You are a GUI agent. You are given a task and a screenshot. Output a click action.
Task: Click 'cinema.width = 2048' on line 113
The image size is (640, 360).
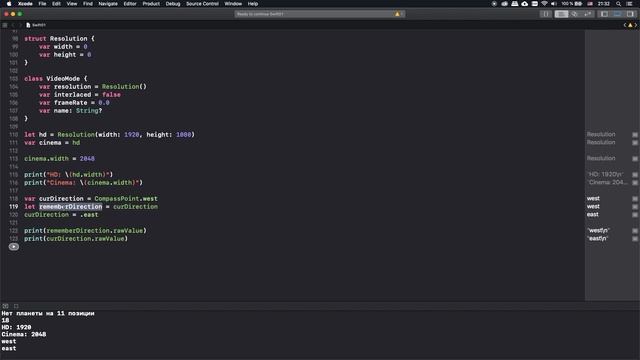pos(59,158)
